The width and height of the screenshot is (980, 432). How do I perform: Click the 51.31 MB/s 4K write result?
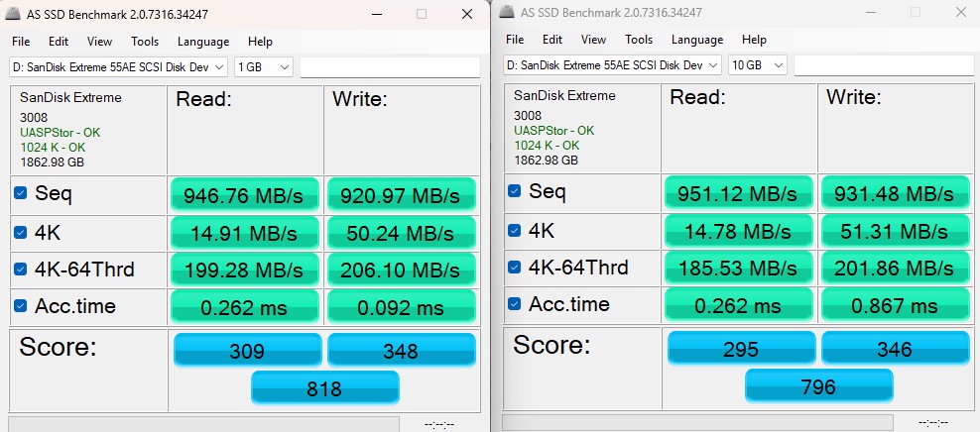pos(895,231)
